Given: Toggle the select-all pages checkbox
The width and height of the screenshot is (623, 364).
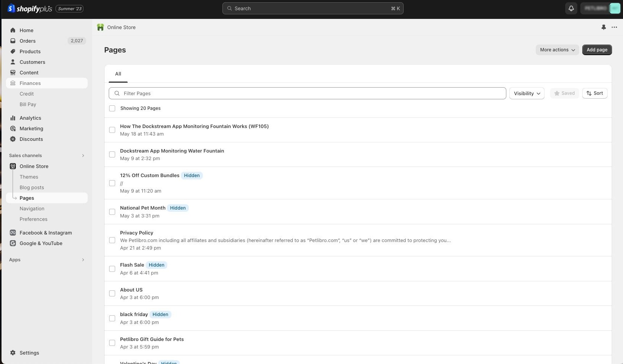Looking at the screenshot, I should 112,108.
